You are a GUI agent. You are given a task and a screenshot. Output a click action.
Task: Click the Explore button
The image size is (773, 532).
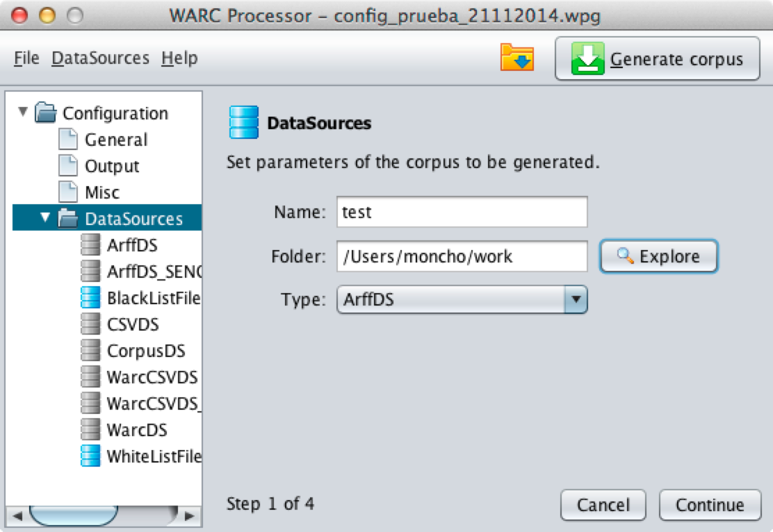pyautogui.click(x=658, y=256)
